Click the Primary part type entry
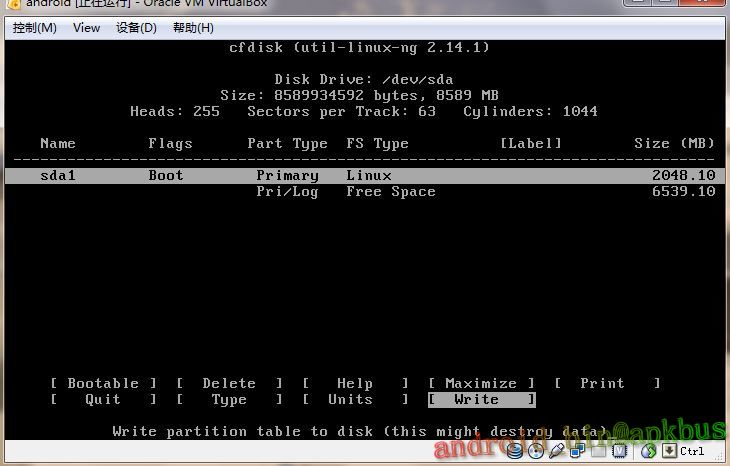Screen dimensions: 730x466 [x=287, y=176]
